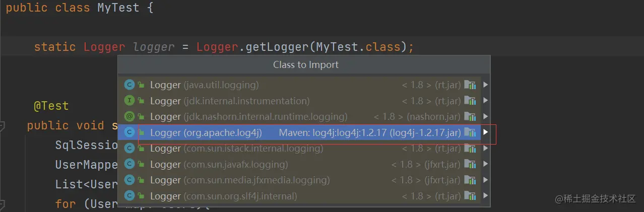Image resolution: width=644 pixels, height=212 pixels.
Task: Expand submenu arrow for com.sun.org.slf4j.internal Logger
Action: pos(485,196)
